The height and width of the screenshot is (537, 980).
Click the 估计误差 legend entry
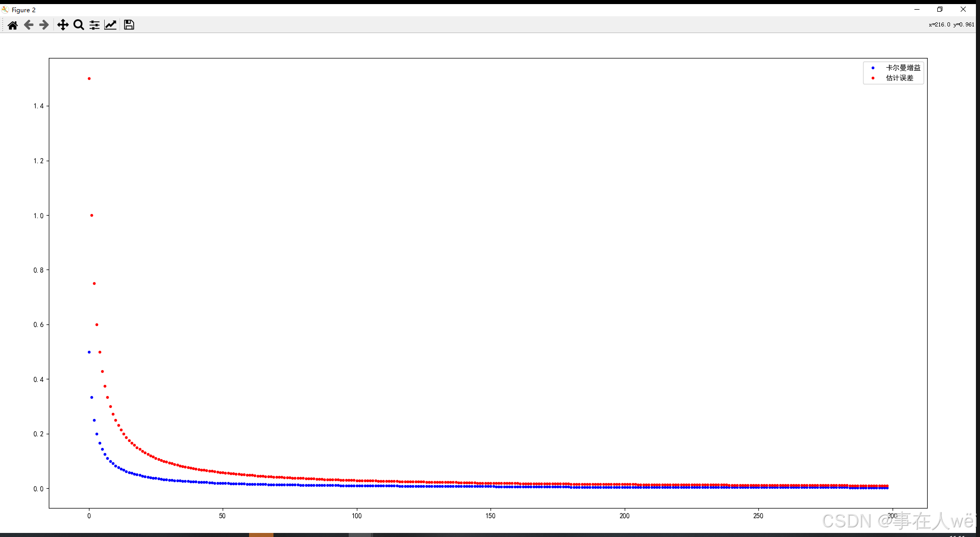(900, 78)
